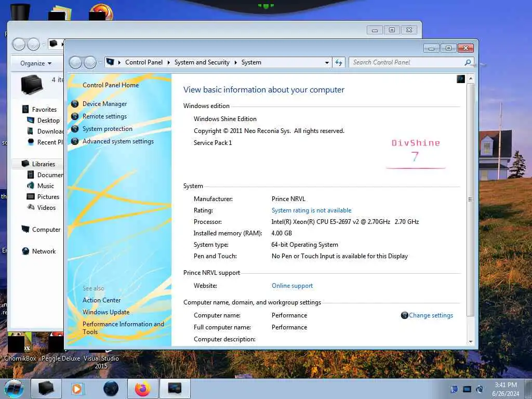Select Libraries in Explorer navigation pane

44,164
